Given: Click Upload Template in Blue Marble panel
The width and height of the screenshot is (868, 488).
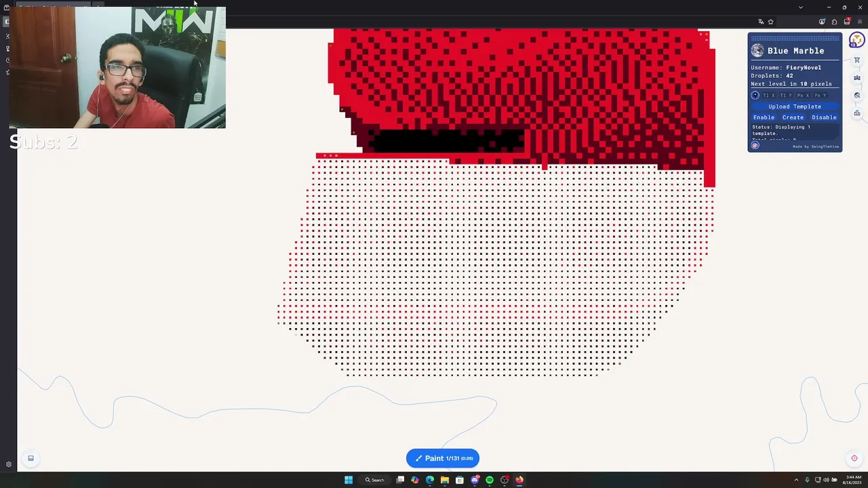Looking at the screenshot, I should click(795, 106).
